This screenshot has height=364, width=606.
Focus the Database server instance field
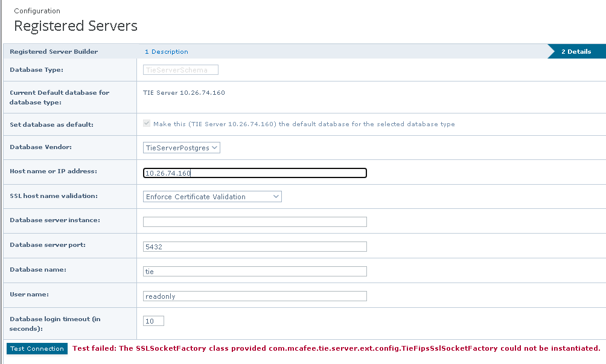[255, 222]
